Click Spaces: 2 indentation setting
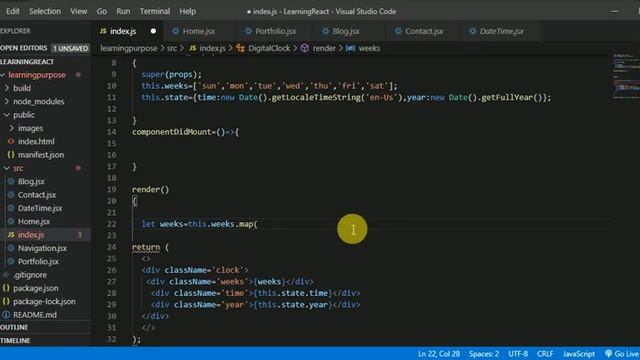 pos(484,354)
